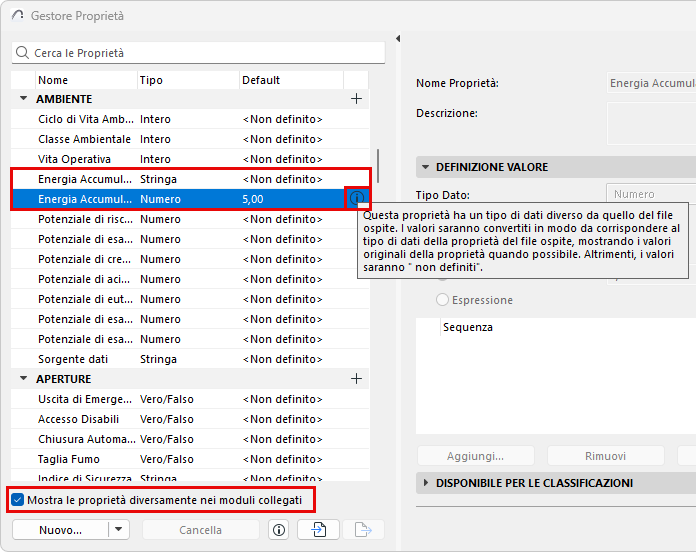The width and height of the screenshot is (696, 552).
Task: Open the Nuovo dropdown arrow
Action: (x=119, y=530)
